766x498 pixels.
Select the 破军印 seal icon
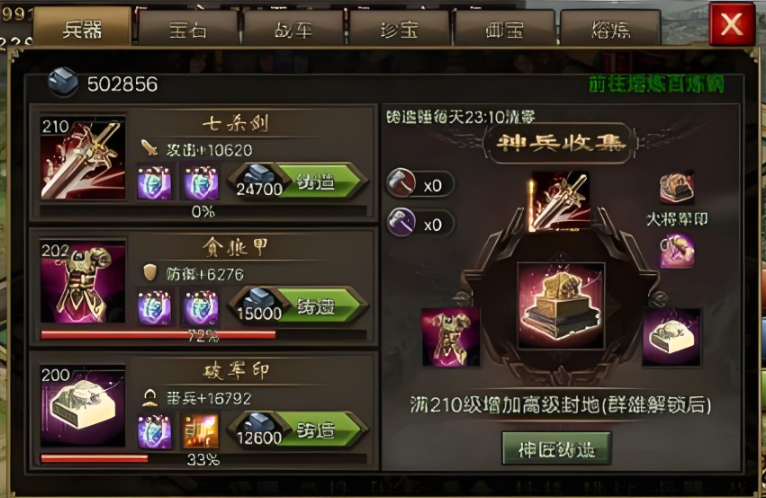83,406
